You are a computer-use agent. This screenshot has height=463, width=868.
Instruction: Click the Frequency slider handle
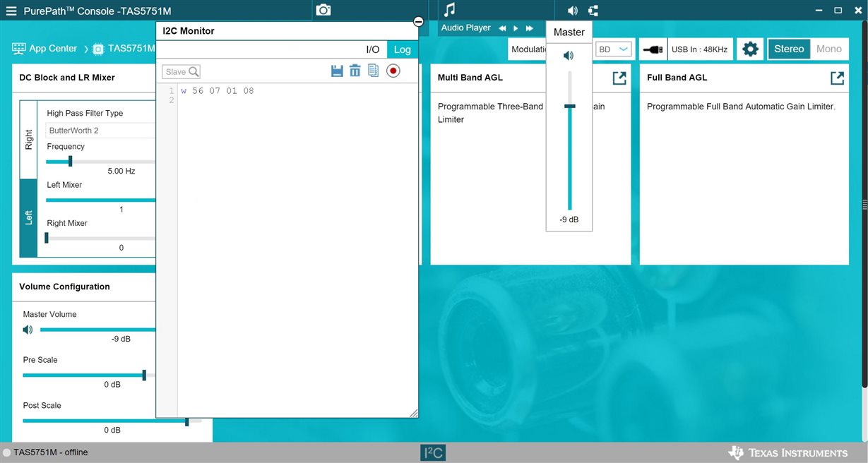[70, 161]
